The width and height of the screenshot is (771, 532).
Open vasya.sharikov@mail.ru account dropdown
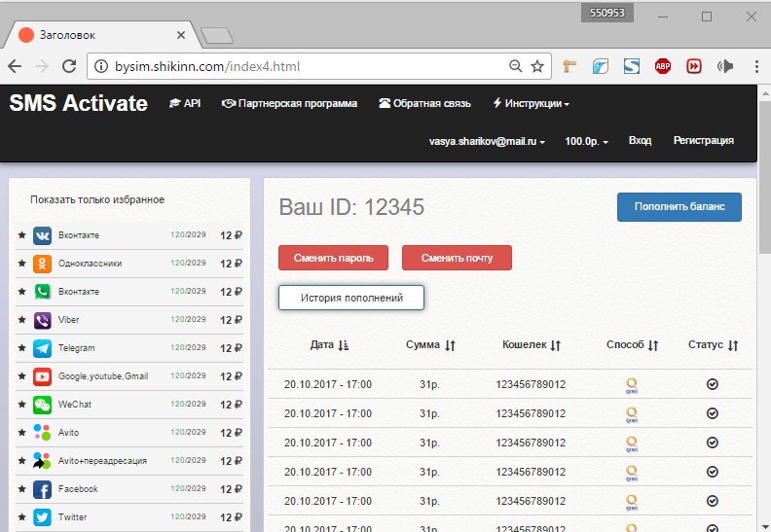pos(487,141)
